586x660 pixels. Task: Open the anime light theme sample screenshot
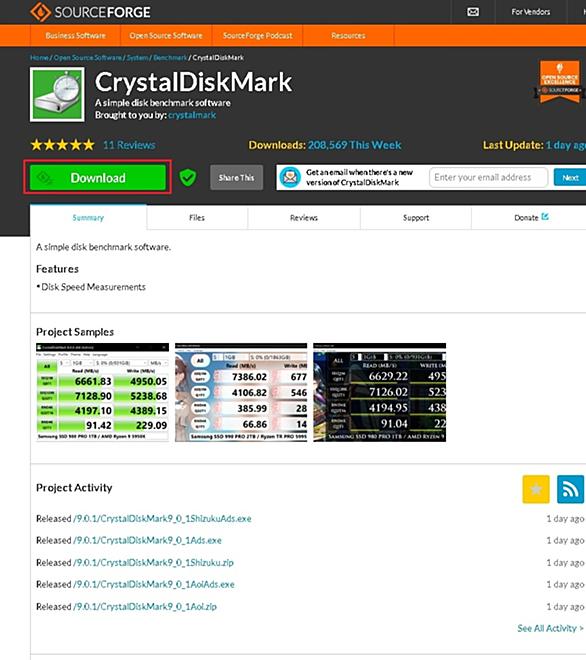tap(241, 392)
